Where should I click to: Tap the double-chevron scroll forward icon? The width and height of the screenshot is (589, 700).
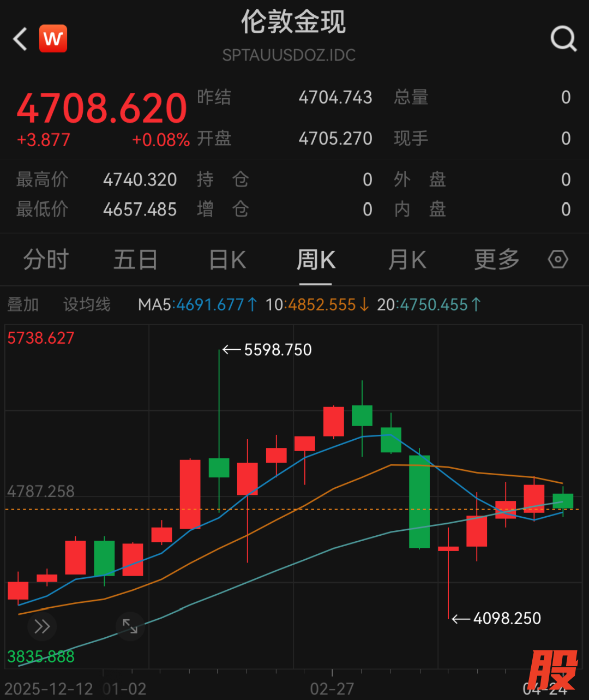[42, 626]
